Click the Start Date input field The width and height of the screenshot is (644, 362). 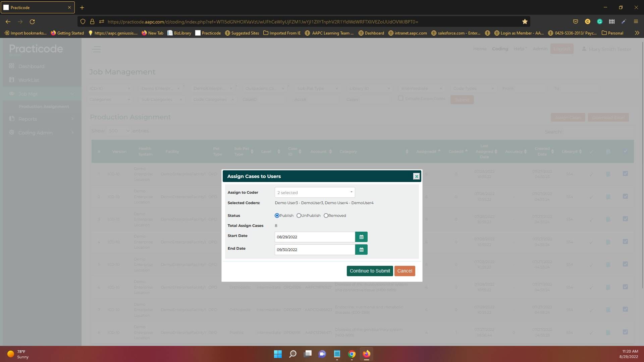315,237
